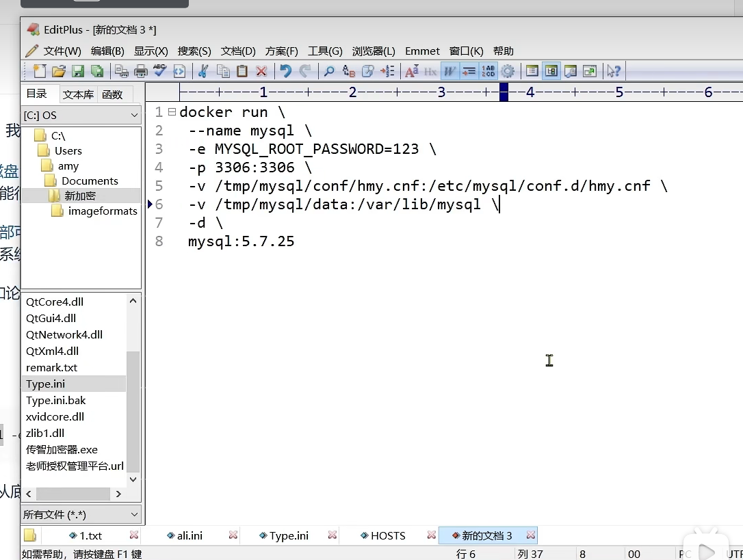This screenshot has height=560, width=743.
Task: Open a file with the Open icon
Action: tap(59, 70)
